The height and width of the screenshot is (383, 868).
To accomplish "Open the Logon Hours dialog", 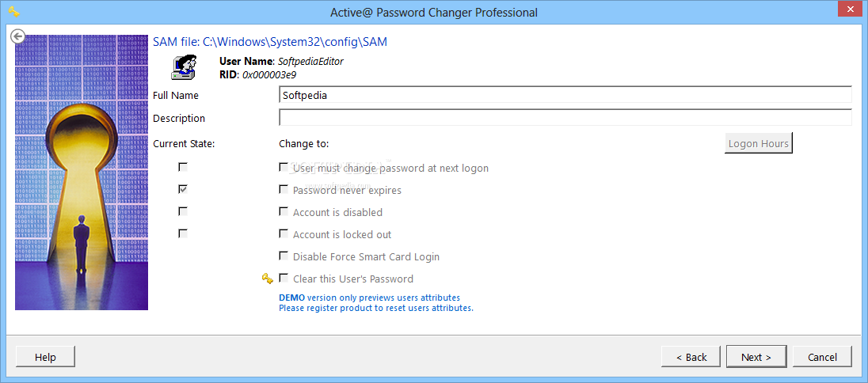I will click(759, 143).
